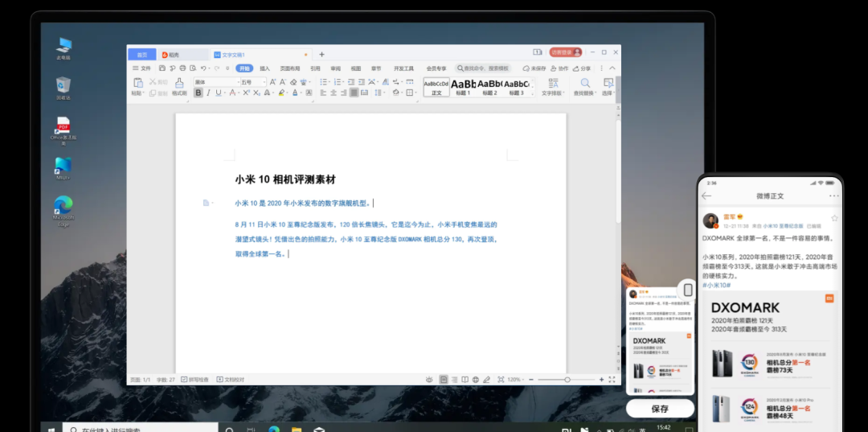Click the phone icon above the screenshot thumbnail

[687, 290]
